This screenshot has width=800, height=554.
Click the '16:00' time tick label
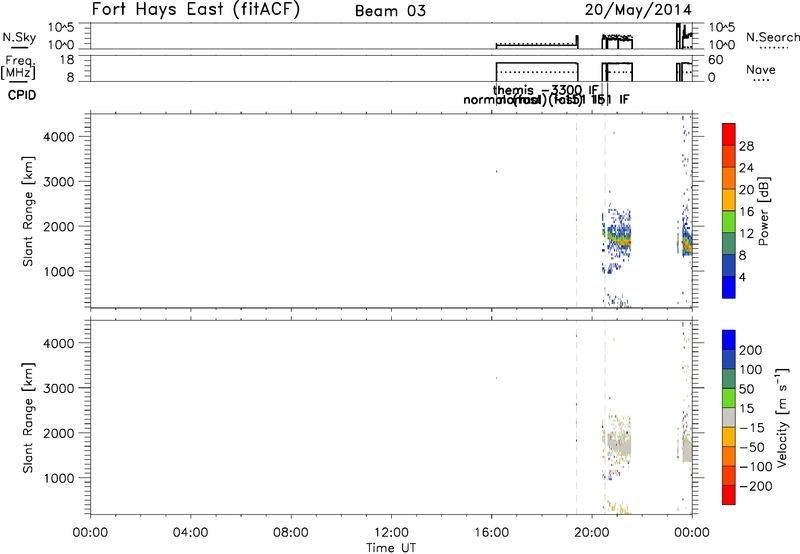coord(491,533)
